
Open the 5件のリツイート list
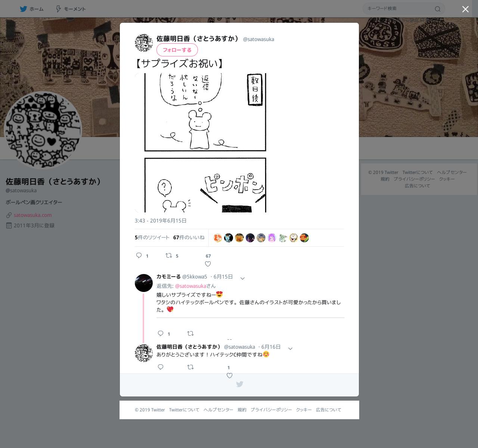click(152, 237)
